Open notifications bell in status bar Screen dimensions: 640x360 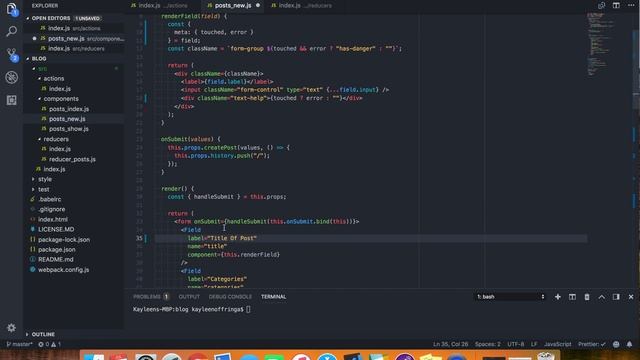point(629,344)
